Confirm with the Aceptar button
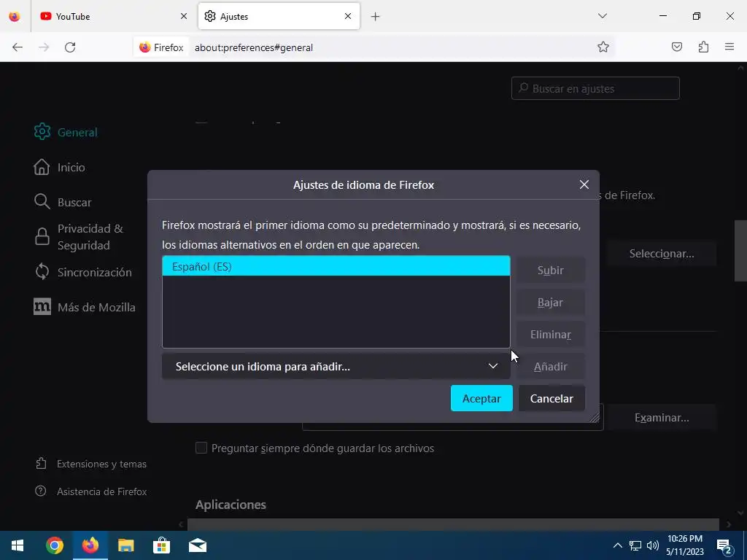This screenshot has width=747, height=560. [x=481, y=398]
